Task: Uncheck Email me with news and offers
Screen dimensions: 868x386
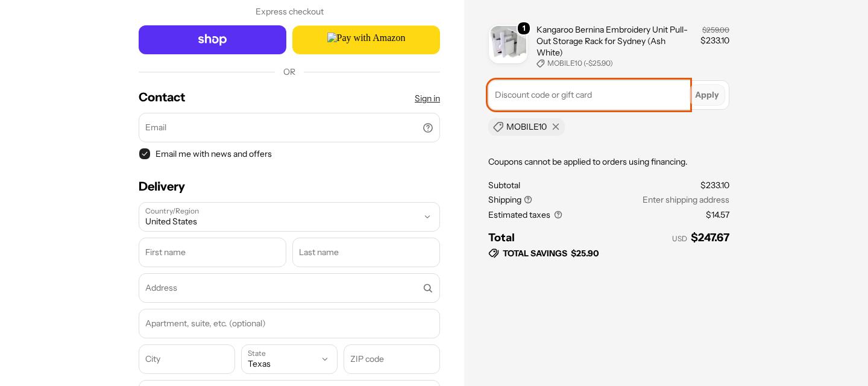Action: tap(145, 154)
